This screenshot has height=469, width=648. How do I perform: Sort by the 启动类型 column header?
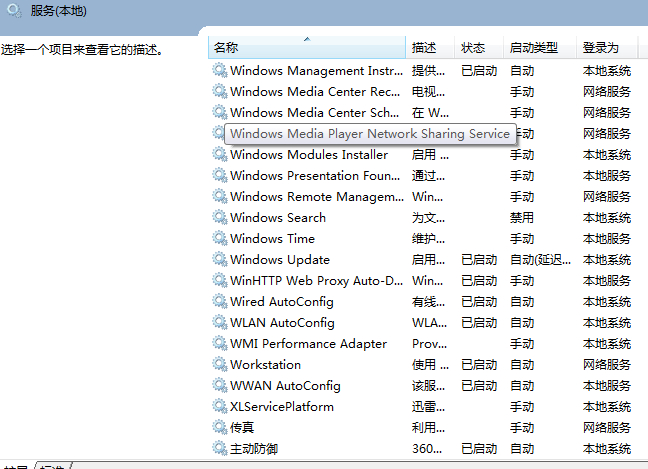click(540, 48)
